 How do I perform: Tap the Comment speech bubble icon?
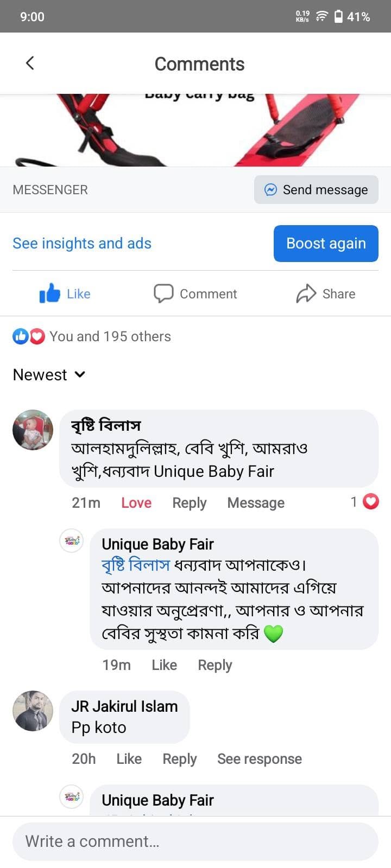tap(163, 293)
